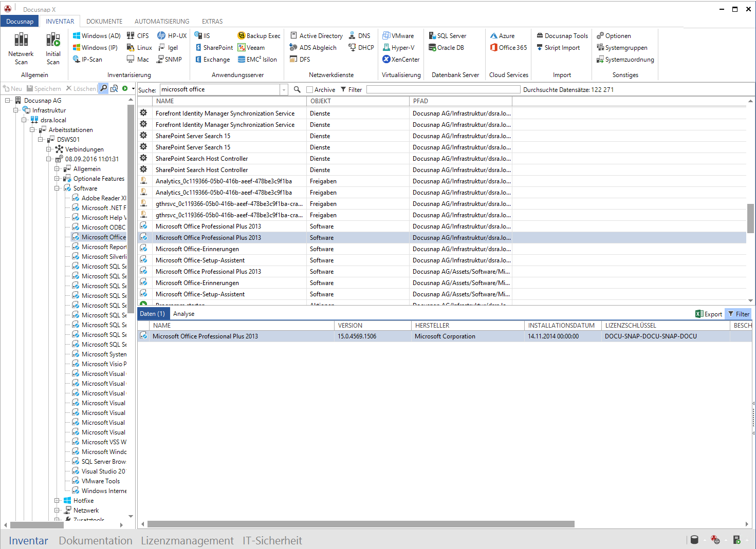The height and width of the screenshot is (549, 756).
Task: Click Filter beside the Archive checkbox
Action: [x=351, y=89]
